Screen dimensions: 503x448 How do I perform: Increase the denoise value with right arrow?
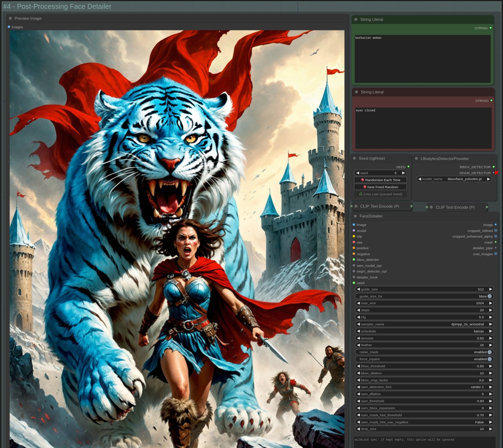[490, 338]
